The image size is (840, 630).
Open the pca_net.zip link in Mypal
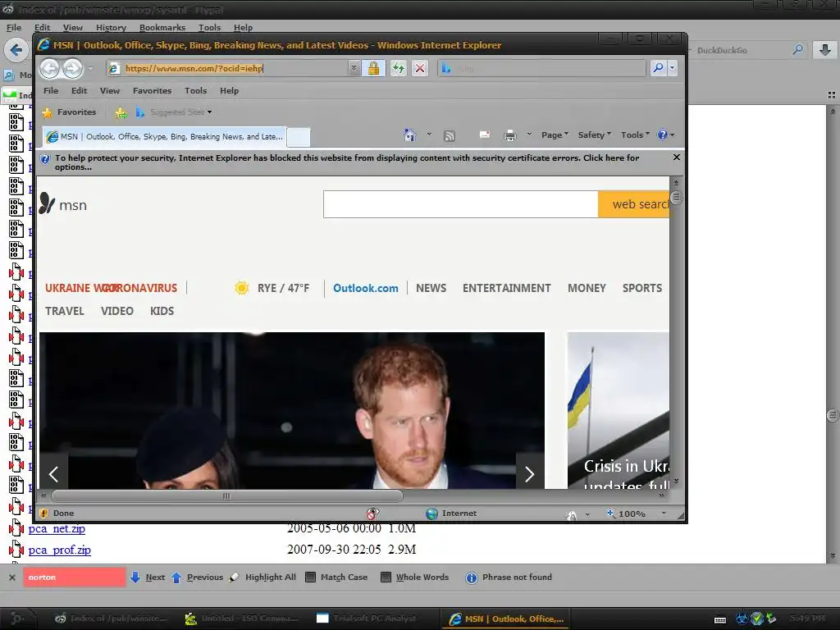[57, 529]
